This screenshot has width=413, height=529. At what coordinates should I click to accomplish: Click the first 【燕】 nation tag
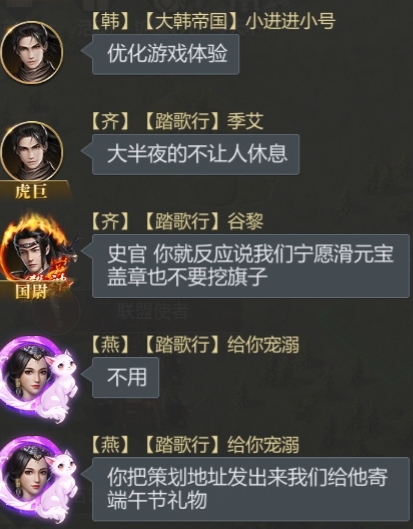(x=110, y=345)
